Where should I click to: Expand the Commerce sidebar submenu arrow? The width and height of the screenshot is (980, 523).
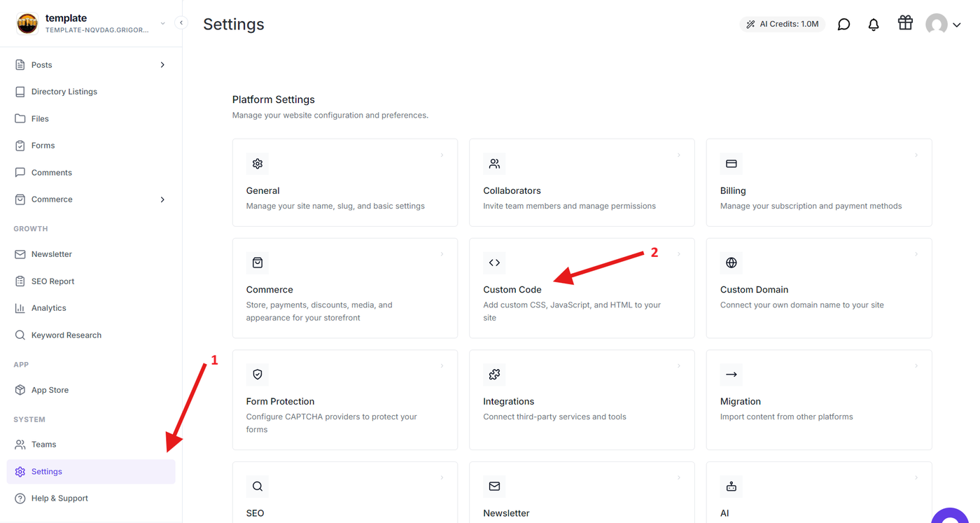162,200
